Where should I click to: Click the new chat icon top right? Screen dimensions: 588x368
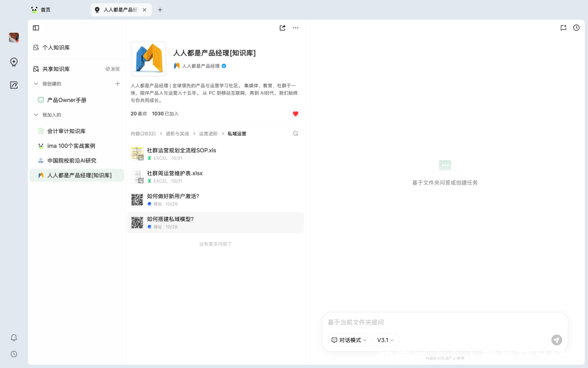pyautogui.click(x=563, y=28)
